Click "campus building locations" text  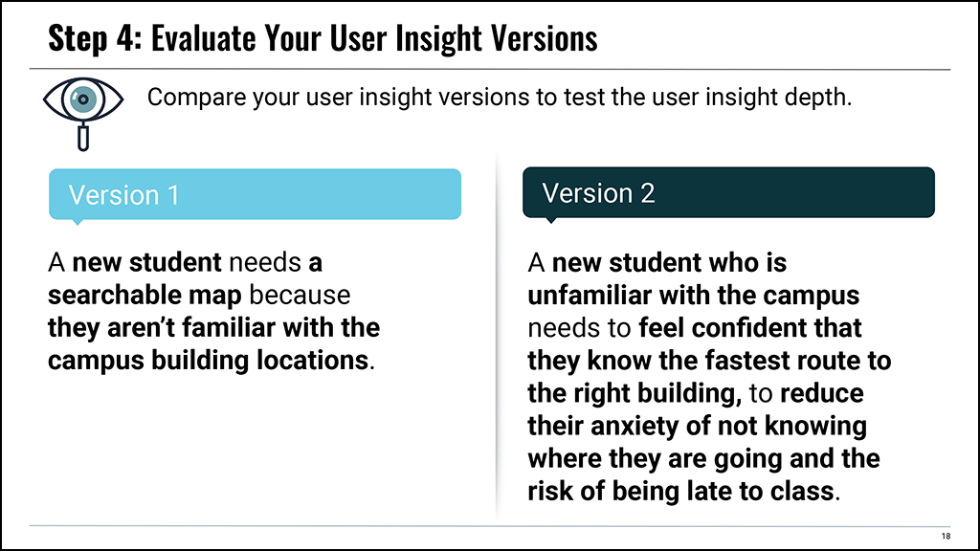click(x=208, y=361)
